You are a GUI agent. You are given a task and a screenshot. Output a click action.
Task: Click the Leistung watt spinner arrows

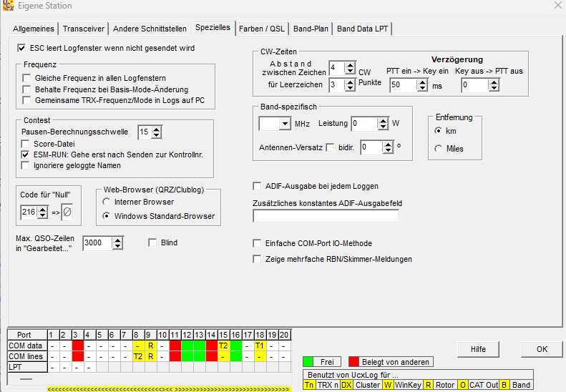383,124
